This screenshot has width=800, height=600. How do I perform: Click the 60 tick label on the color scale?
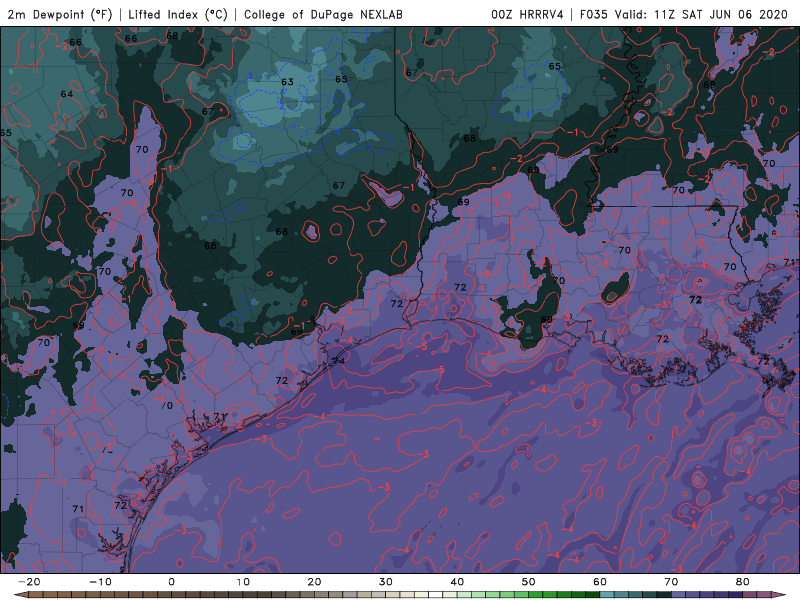coord(600,582)
